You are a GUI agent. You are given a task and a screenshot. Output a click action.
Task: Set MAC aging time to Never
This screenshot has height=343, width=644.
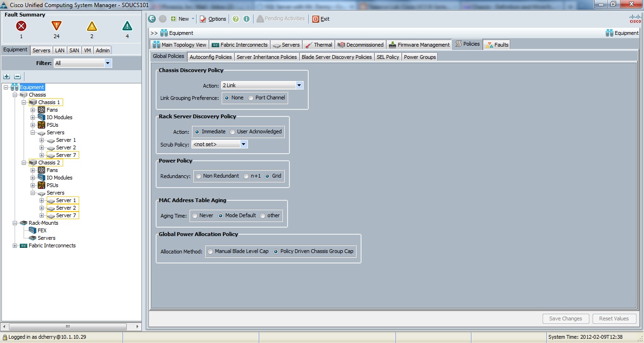[x=195, y=216]
